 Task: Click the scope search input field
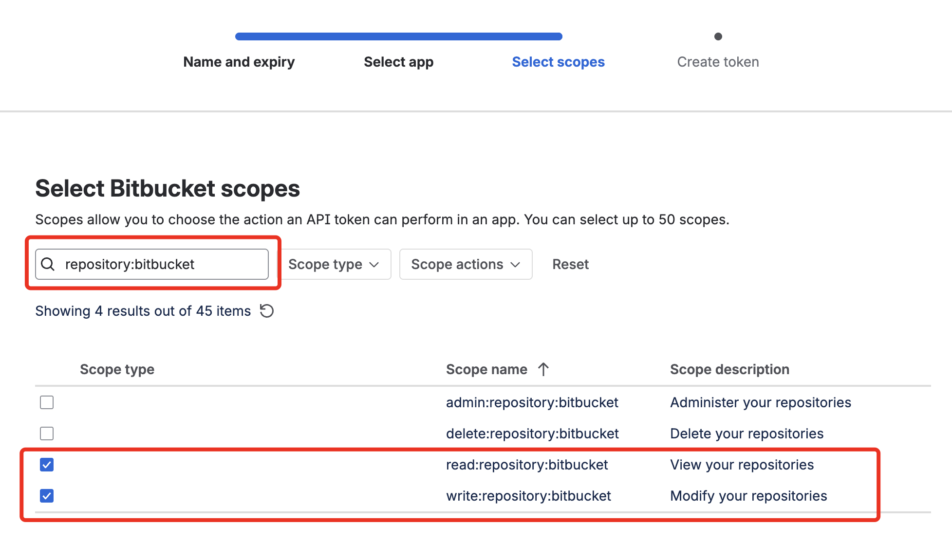point(152,264)
